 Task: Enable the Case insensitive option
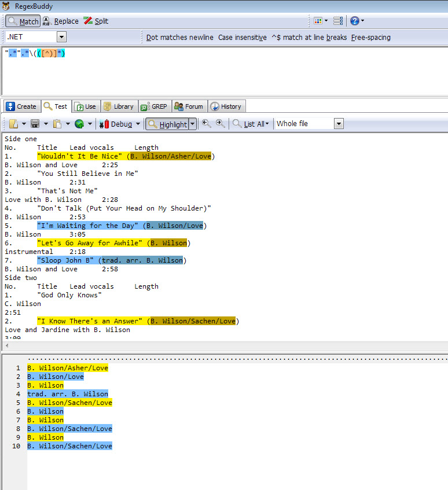[x=242, y=38]
